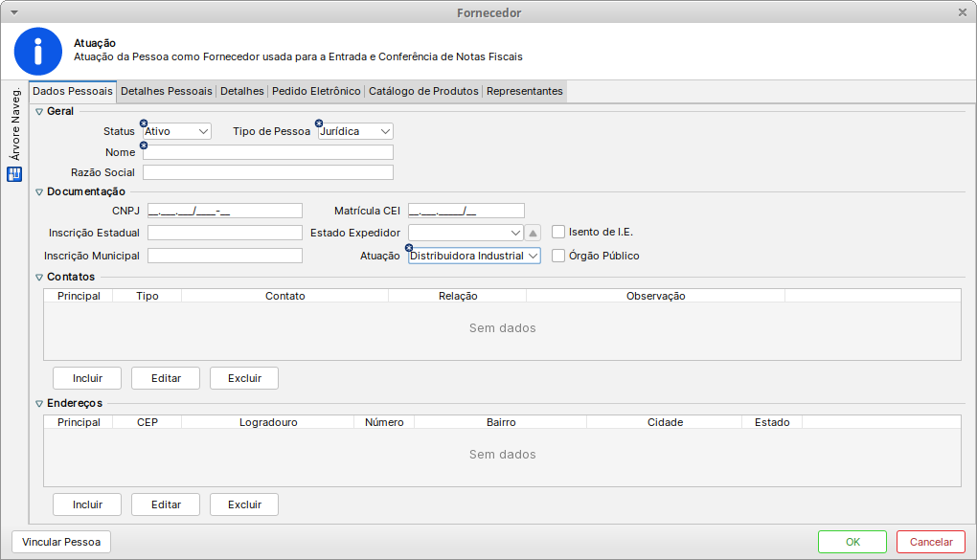Collapse the Endereços section

39,404
